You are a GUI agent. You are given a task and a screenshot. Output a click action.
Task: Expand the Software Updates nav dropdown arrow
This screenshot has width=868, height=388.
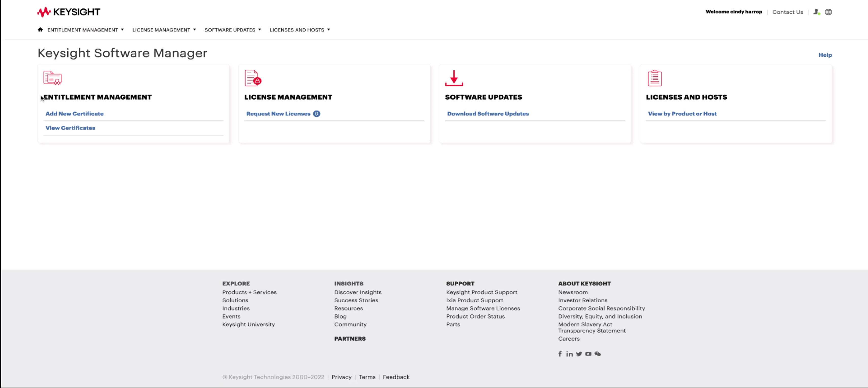[260, 30]
